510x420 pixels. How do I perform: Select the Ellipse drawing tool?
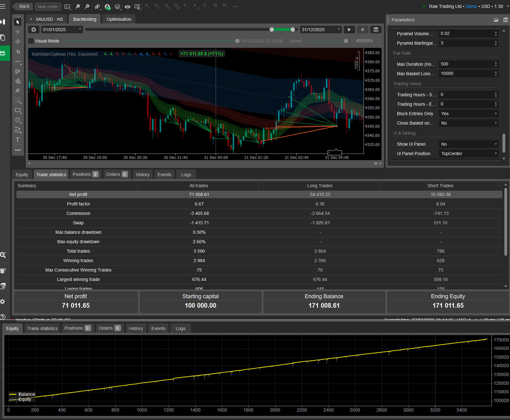click(18, 120)
